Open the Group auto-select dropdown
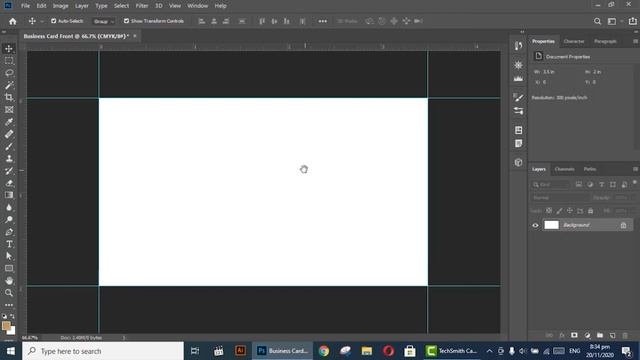640x360 pixels. tap(104, 21)
